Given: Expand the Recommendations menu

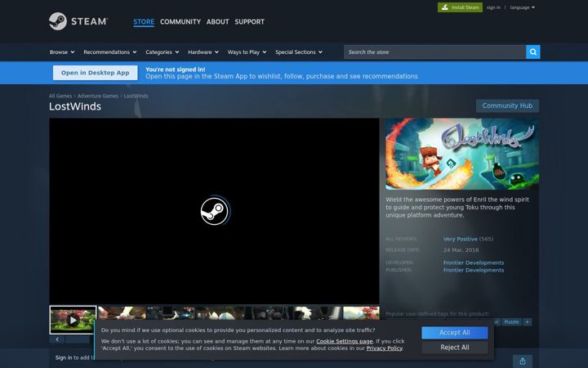Looking at the screenshot, I should [x=110, y=52].
